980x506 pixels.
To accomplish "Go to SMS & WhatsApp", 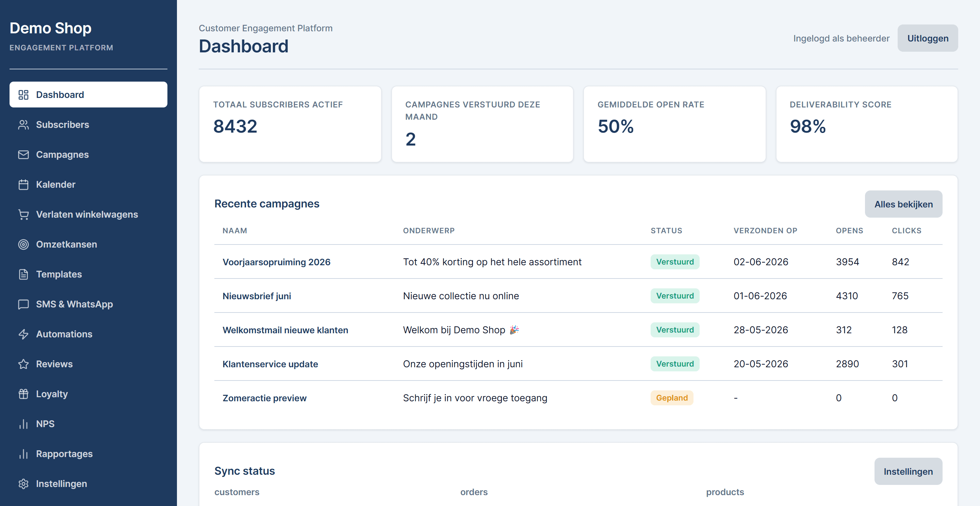I will click(x=88, y=304).
